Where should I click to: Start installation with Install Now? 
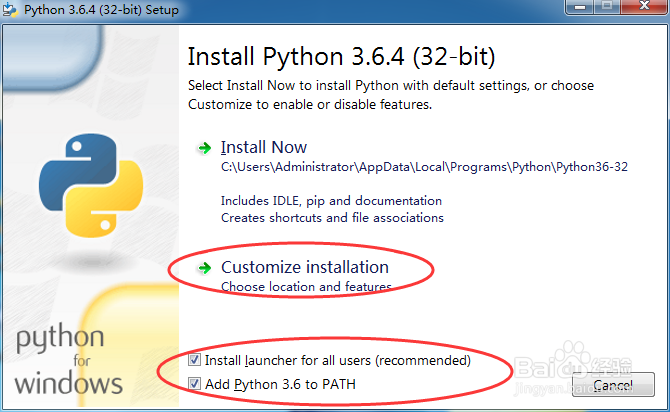pos(264,148)
